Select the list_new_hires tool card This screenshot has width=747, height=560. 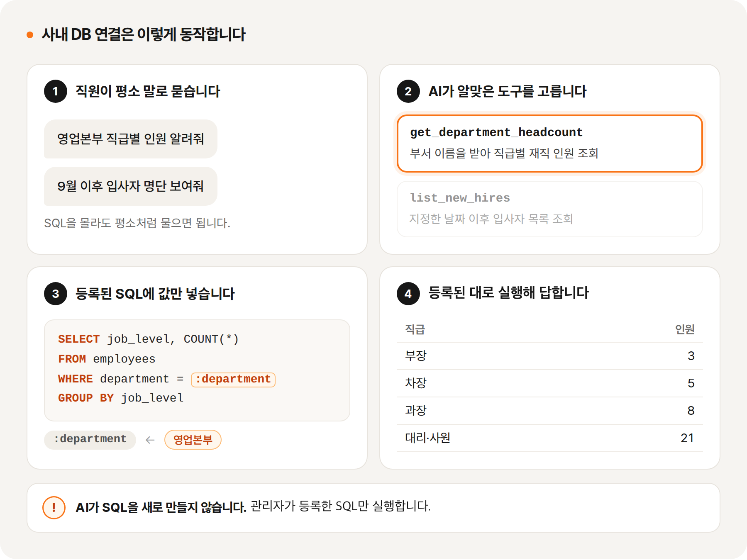coord(549,209)
